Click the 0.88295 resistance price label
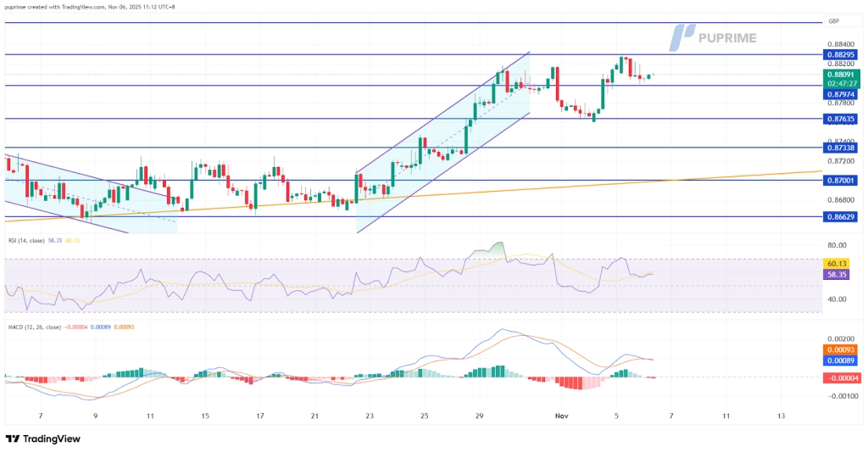The width and height of the screenshot is (868, 453). (x=840, y=53)
